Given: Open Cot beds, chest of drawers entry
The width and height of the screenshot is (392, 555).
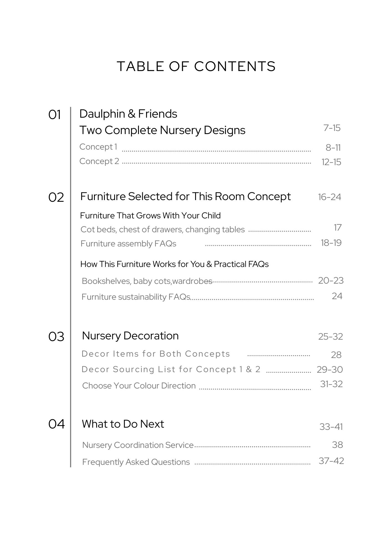Looking at the screenshot, I should pyautogui.click(x=162, y=229).
